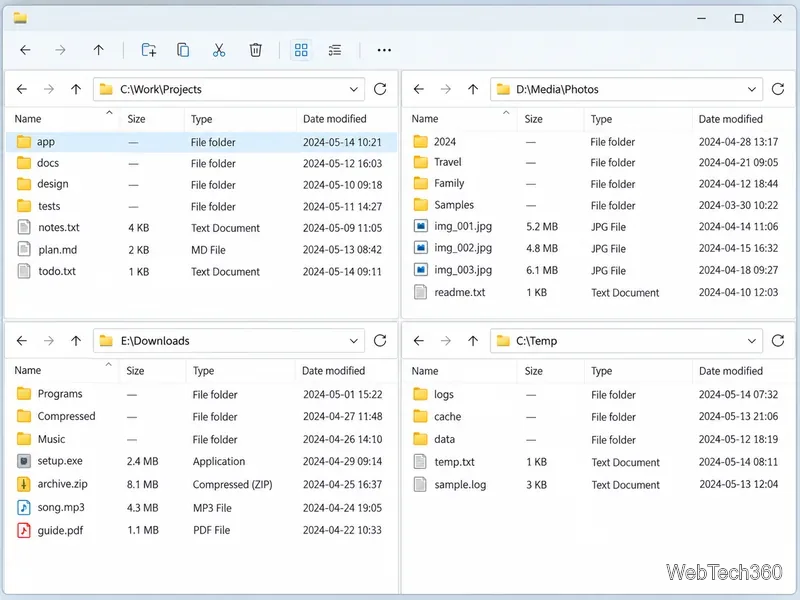
Task: Expand the C:\Temp address dropdown
Action: coord(752,341)
